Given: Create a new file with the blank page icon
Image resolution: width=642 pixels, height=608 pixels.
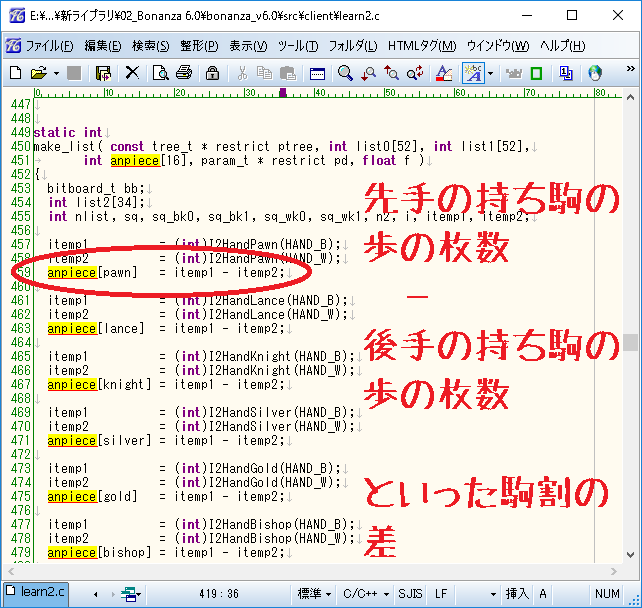Looking at the screenshot, I should 16,73.
